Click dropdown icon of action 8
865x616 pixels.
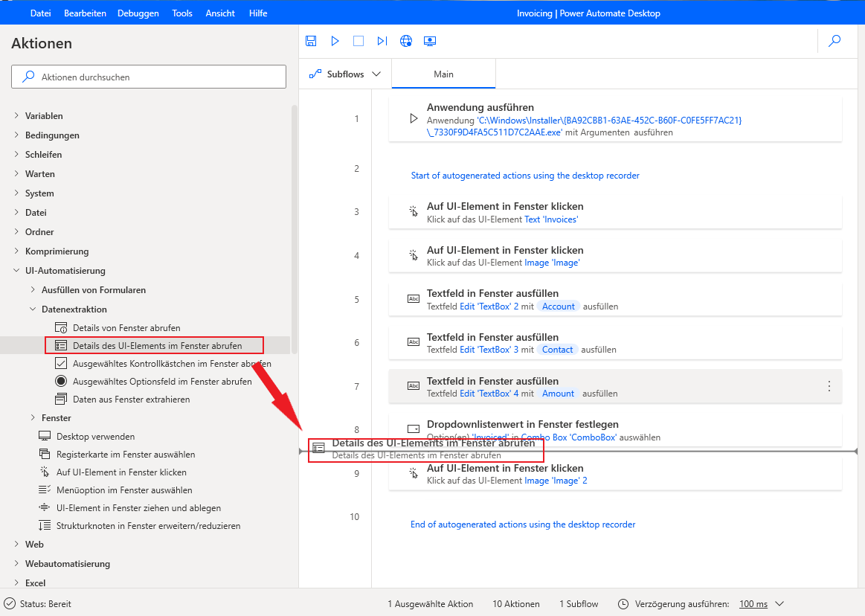[x=414, y=429]
